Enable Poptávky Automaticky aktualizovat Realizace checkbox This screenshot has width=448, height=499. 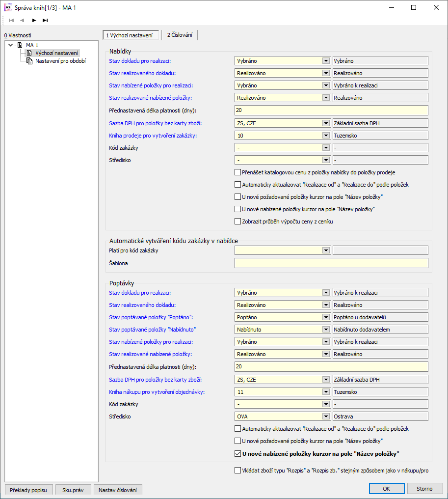[237, 429]
